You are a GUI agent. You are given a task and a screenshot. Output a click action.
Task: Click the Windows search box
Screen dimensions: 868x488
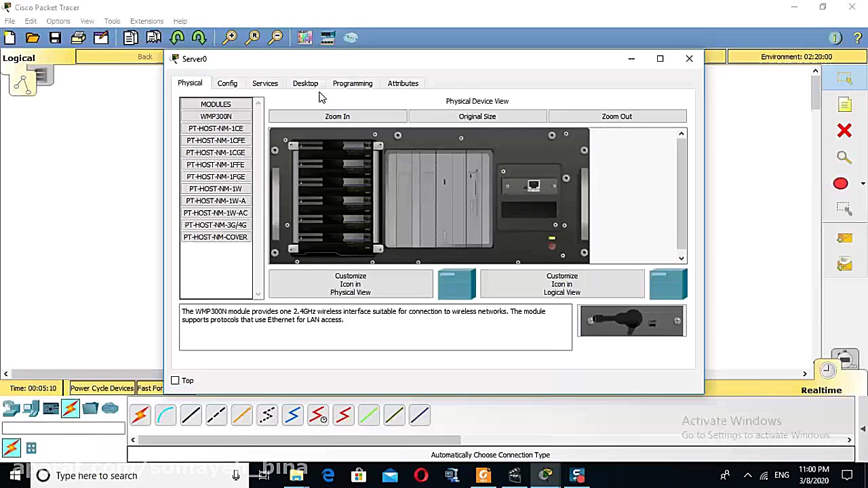tap(136, 476)
